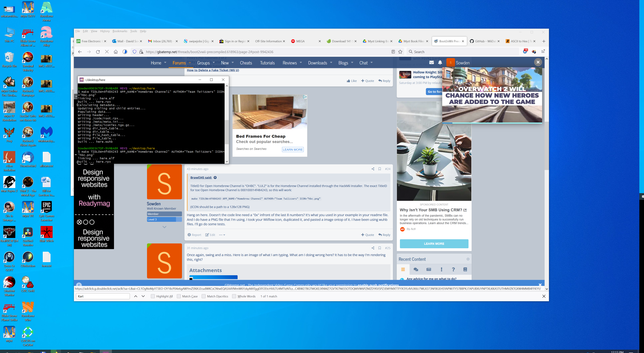Open DaVinci Resolve desktop shortcut
This screenshot has height=353, width=644.
tap(28, 236)
